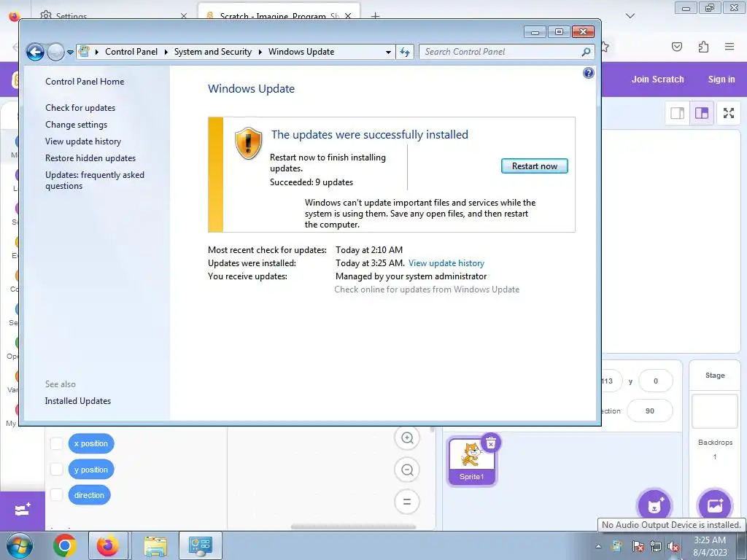Edit the sprite y coordinate field
Screen dimensions: 747x560
[656, 381]
